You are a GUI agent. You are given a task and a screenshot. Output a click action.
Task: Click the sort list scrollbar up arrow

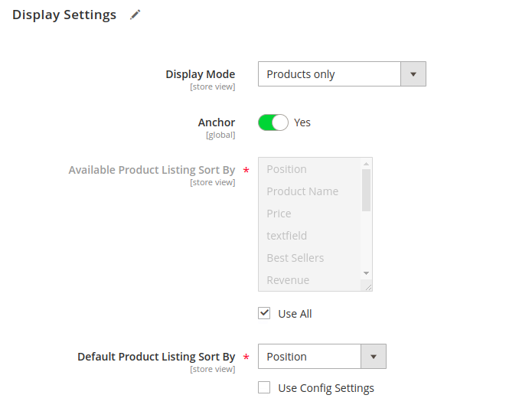366,164
